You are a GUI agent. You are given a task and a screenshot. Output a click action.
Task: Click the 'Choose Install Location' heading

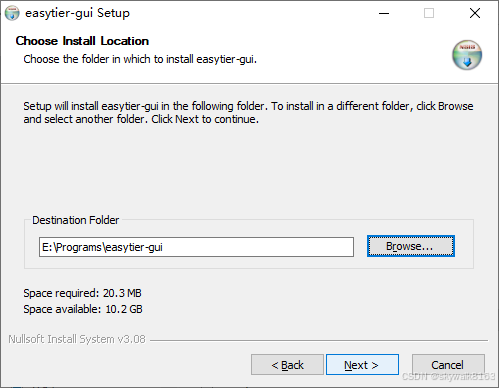(82, 41)
